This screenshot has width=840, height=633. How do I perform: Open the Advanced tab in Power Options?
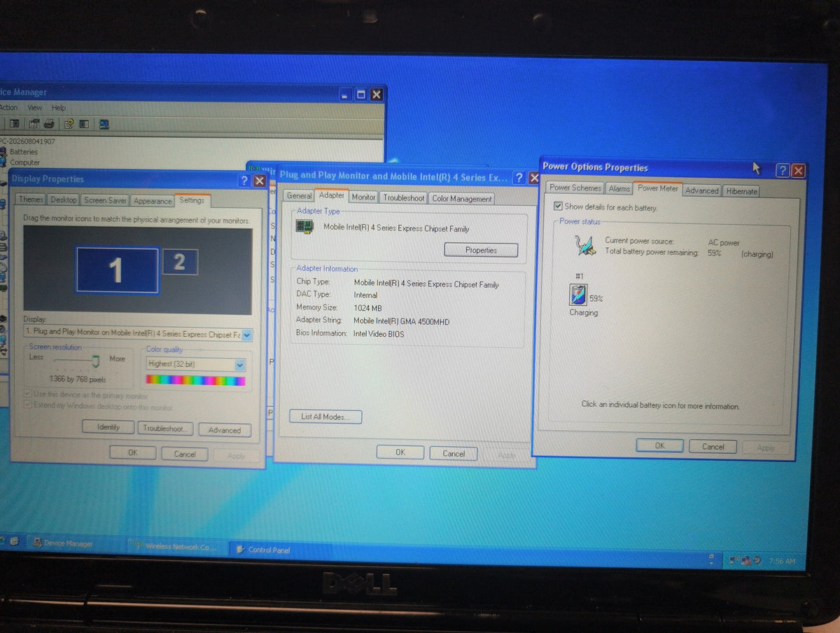(702, 190)
